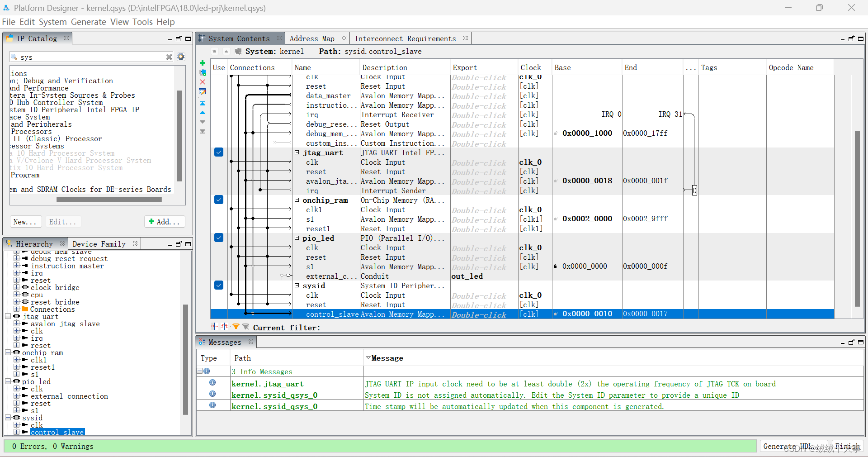Collapse jtag_uart in System Contents table
This screenshot has width=868, height=457.
tap(297, 152)
